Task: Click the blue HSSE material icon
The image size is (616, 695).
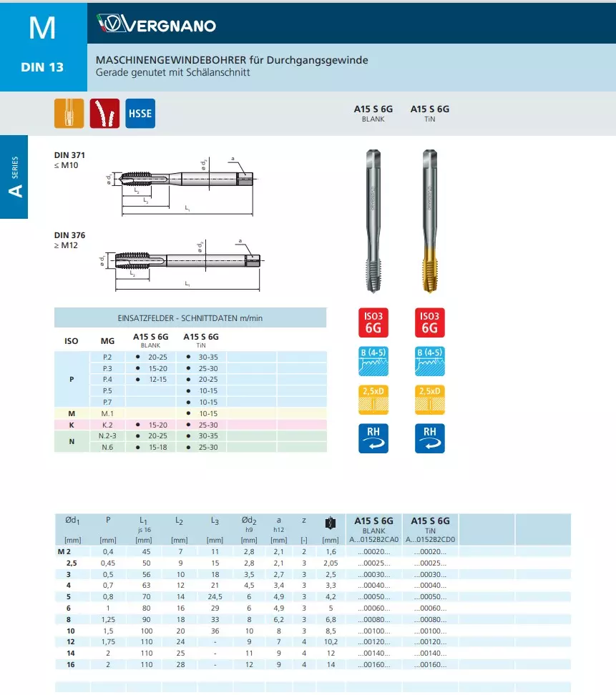Action: pyautogui.click(x=140, y=113)
